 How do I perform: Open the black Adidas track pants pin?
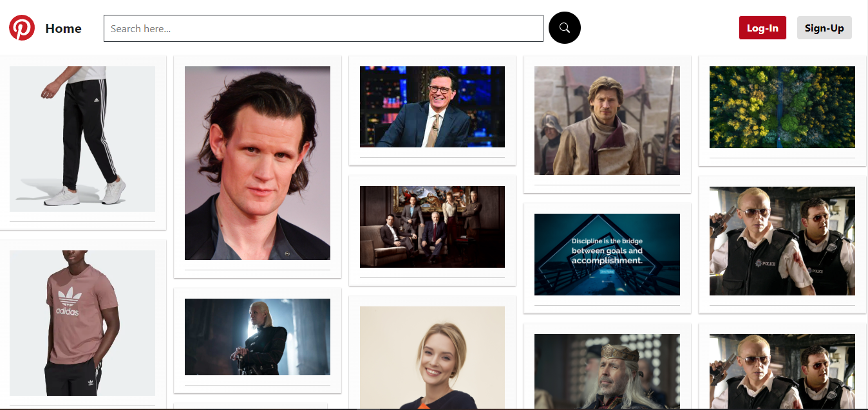82,139
